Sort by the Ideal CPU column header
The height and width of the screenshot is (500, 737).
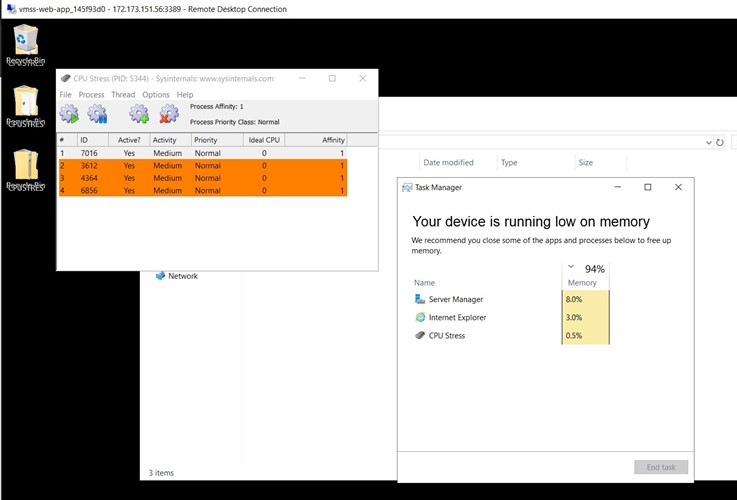pyautogui.click(x=264, y=140)
